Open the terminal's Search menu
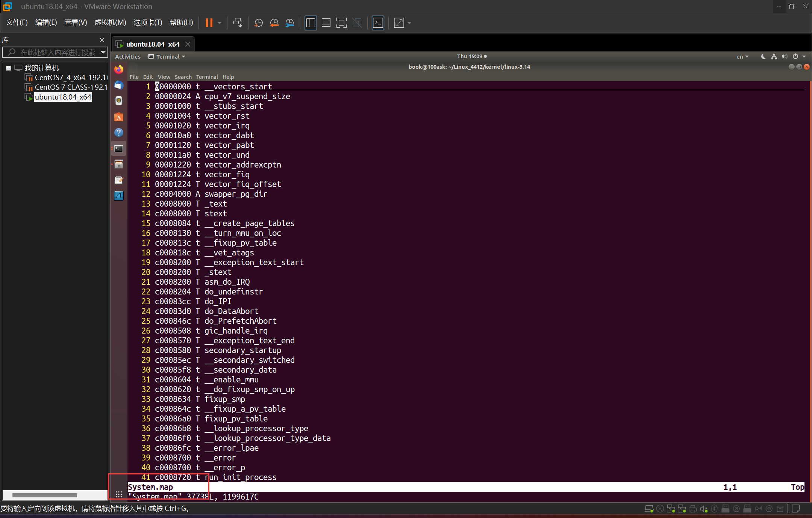This screenshot has width=812, height=518. (183, 77)
